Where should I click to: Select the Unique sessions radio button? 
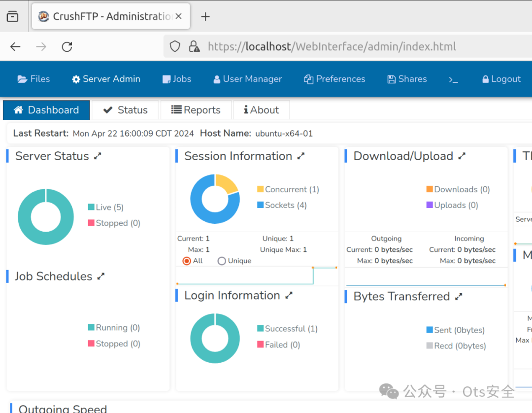click(222, 261)
